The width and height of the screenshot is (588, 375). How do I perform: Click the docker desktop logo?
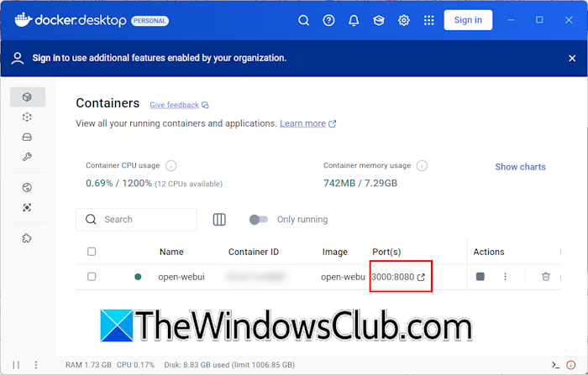click(71, 20)
